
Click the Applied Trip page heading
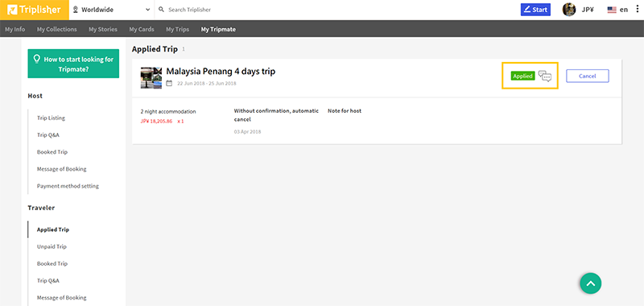click(x=155, y=49)
